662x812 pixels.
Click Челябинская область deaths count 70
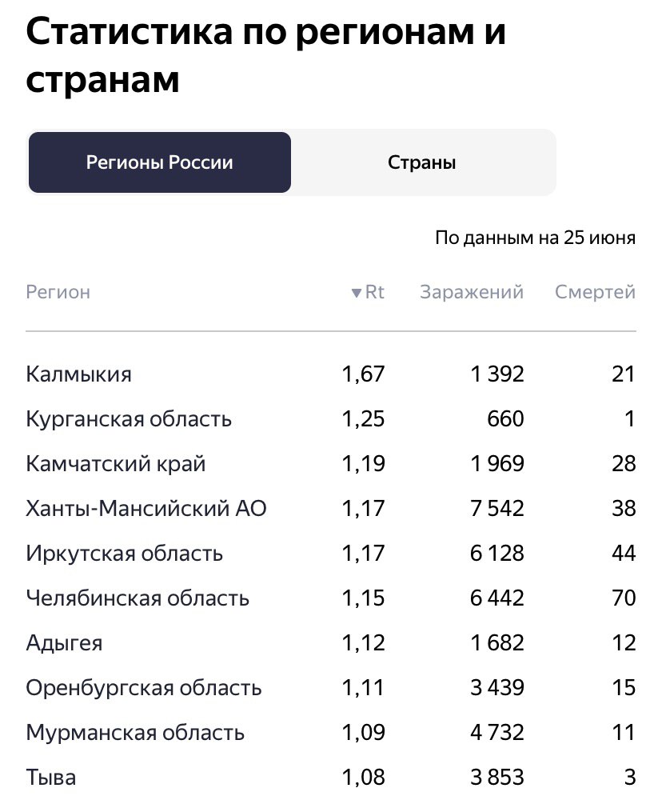tap(623, 598)
